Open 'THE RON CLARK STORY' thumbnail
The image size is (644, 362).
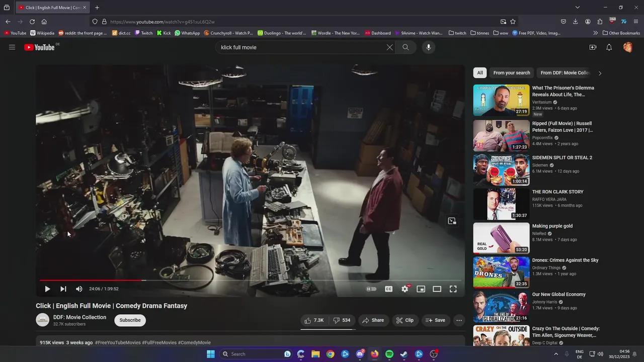click(x=501, y=204)
